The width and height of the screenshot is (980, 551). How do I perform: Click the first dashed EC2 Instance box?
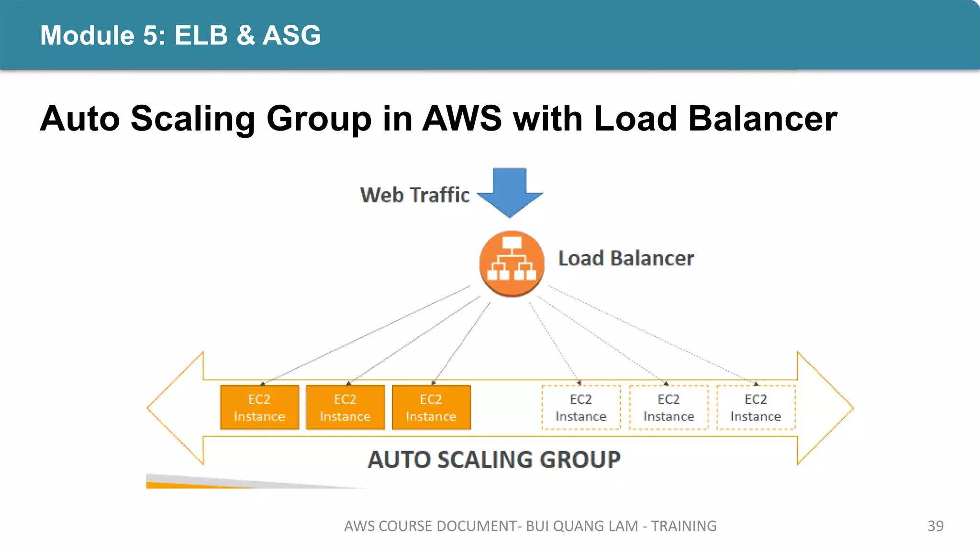[x=581, y=408]
